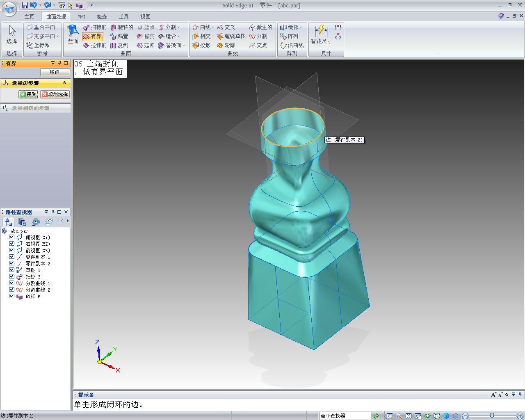Click the zoom slider handle in status bar
The image size is (525, 420).
(x=492, y=415)
